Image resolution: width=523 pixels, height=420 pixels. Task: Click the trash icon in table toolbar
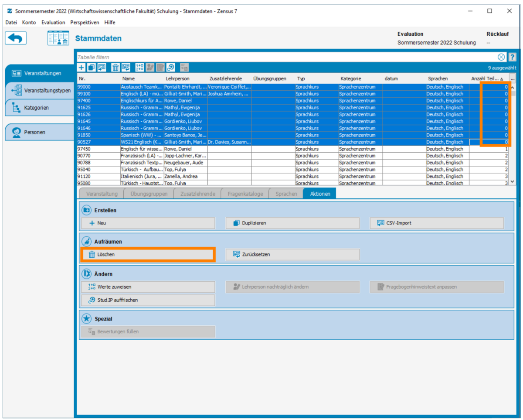coord(115,67)
